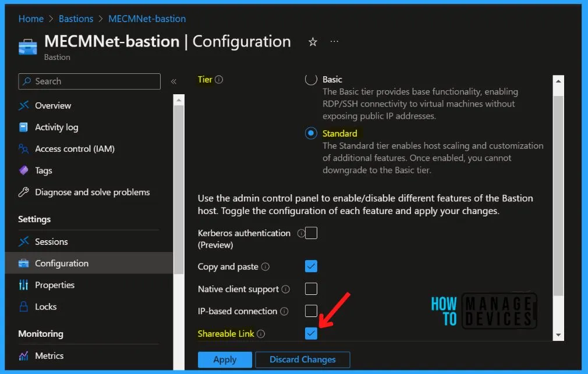Click the Diagnose and solve problems wrench icon

click(x=24, y=193)
